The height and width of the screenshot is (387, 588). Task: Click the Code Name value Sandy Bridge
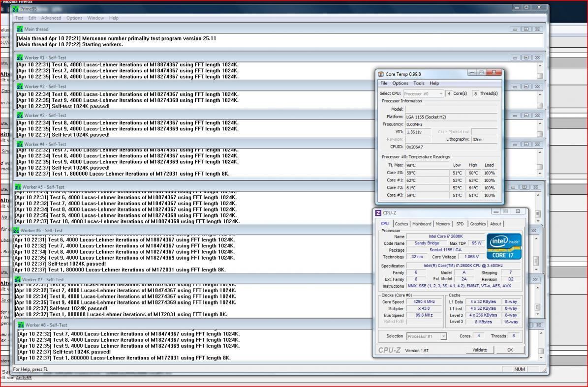[427, 243]
